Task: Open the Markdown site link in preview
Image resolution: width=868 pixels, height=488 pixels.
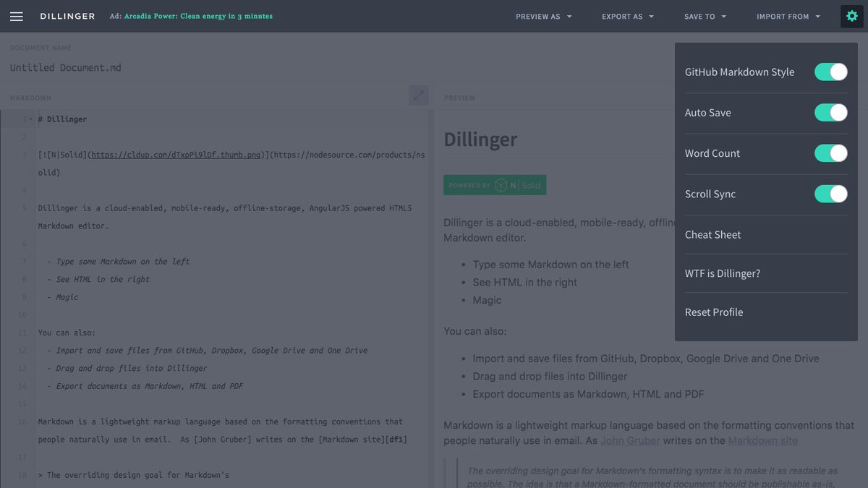Action: point(763,440)
